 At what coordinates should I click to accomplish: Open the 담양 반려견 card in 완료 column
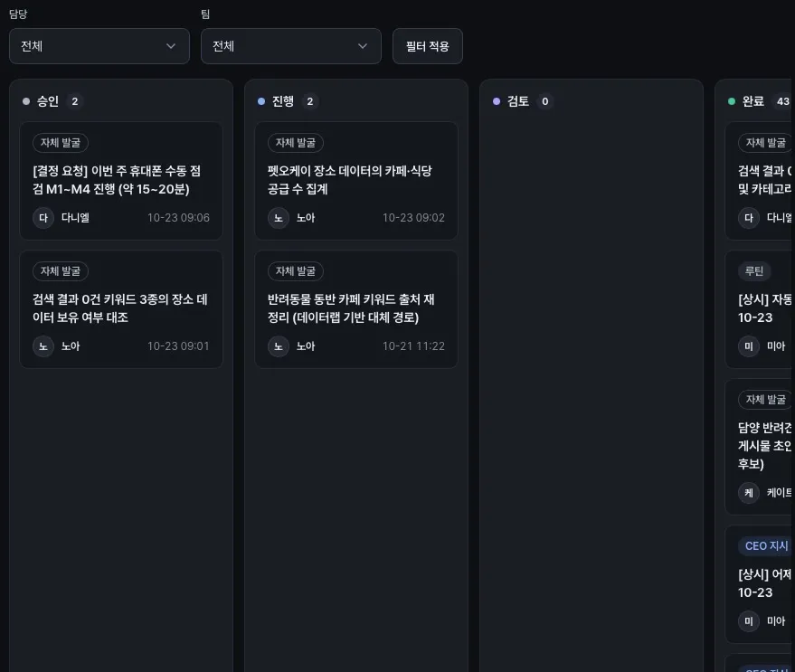pos(759,447)
